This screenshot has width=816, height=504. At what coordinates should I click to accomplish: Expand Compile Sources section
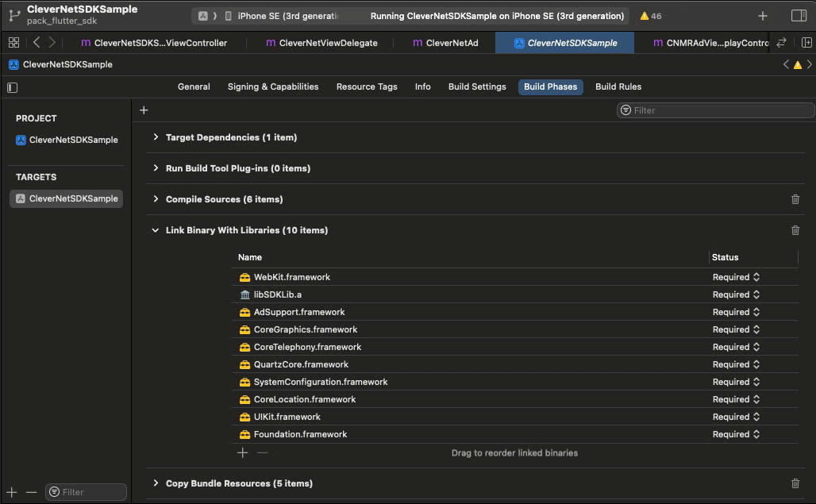[155, 199]
